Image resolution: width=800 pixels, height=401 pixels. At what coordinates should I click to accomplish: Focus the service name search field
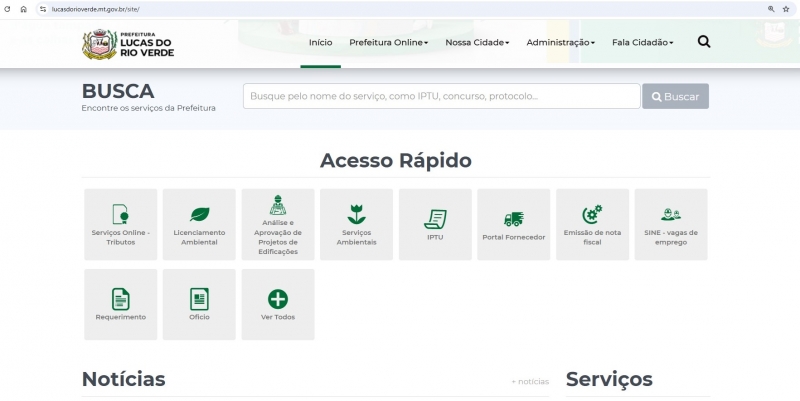point(441,96)
